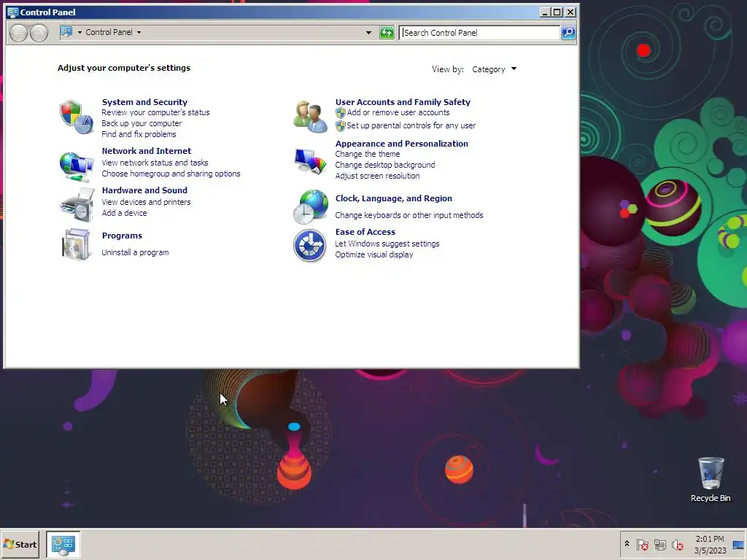The width and height of the screenshot is (747, 560).
Task: Click Uninstall a program
Action: click(x=135, y=252)
